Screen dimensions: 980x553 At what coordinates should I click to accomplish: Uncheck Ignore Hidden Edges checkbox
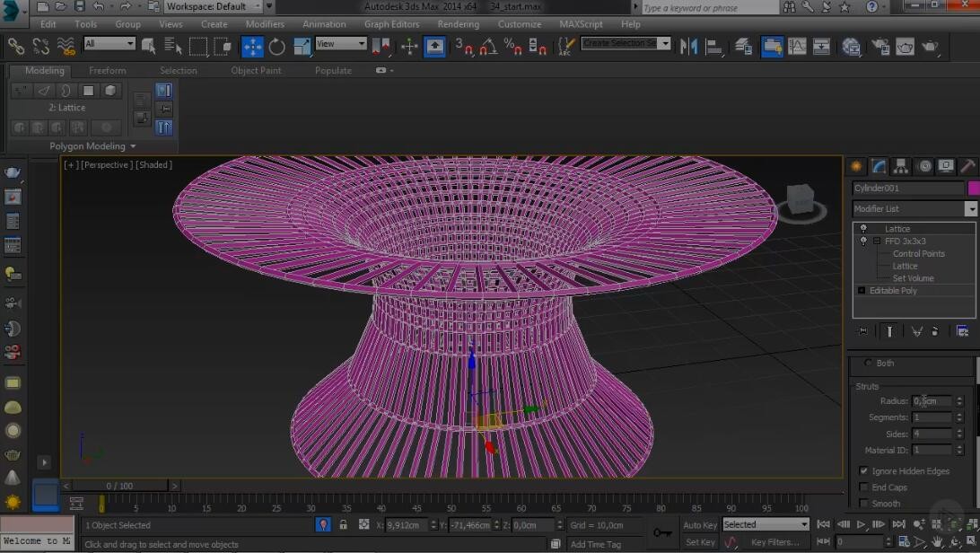coord(863,470)
